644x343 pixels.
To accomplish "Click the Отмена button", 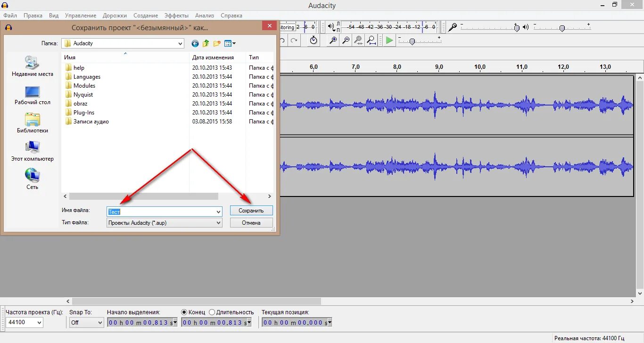I will [x=251, y=223].
